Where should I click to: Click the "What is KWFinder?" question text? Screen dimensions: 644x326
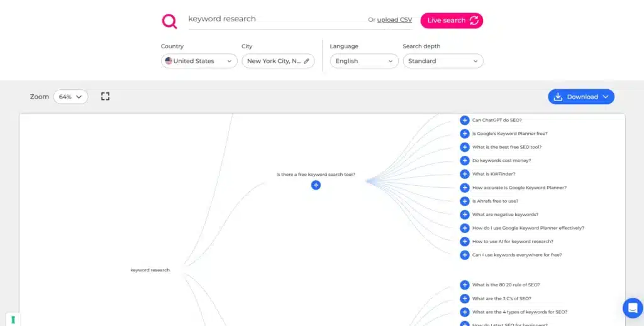[x=494, y=174]
